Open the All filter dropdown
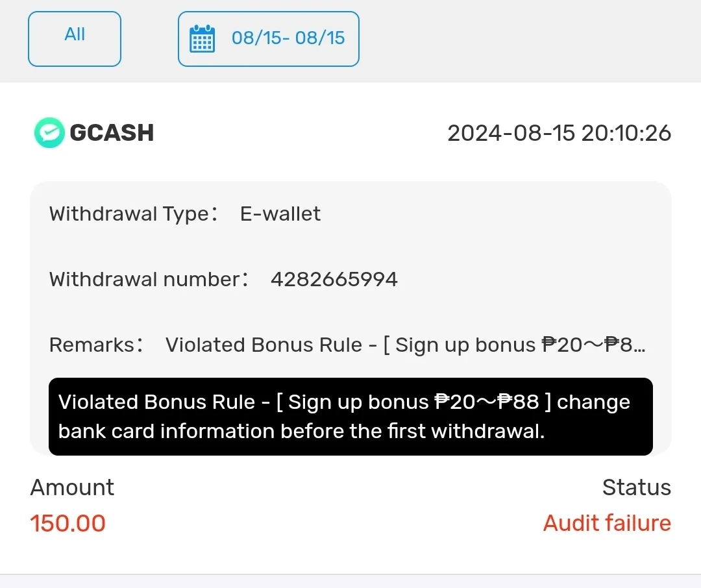The width and height of the screenshot is (701, 588). (x=74, y=39)
